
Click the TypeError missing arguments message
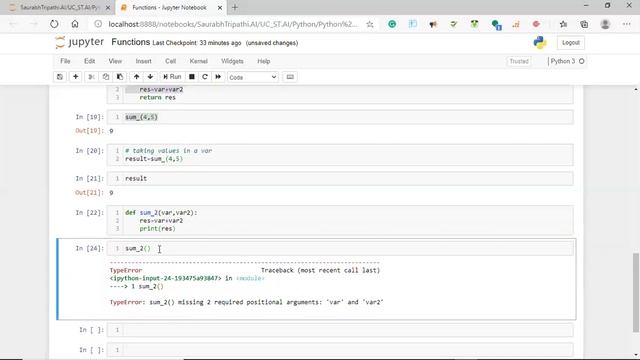(247, 302)
